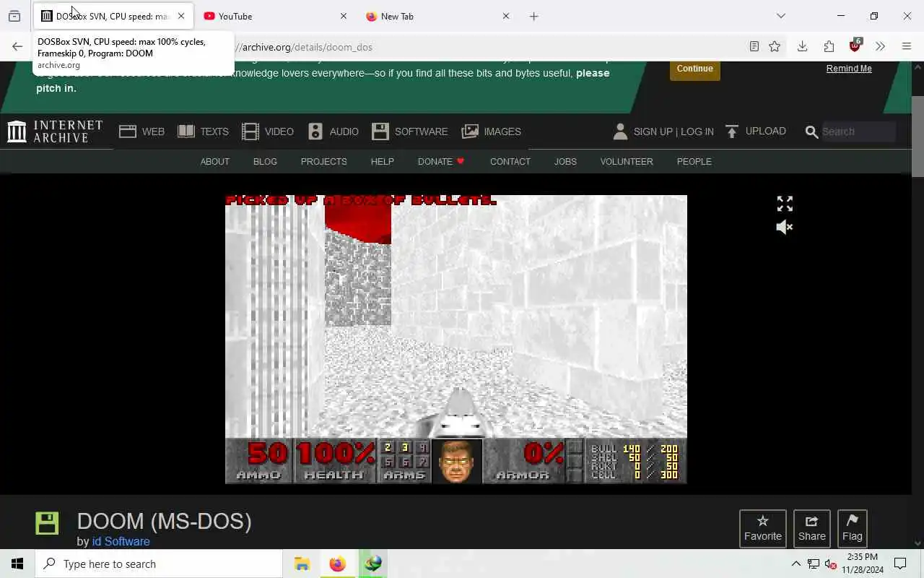Viewport: 924px width, 578px height.
Task: Open the Firefox application menu
Action: click(907, 47)
